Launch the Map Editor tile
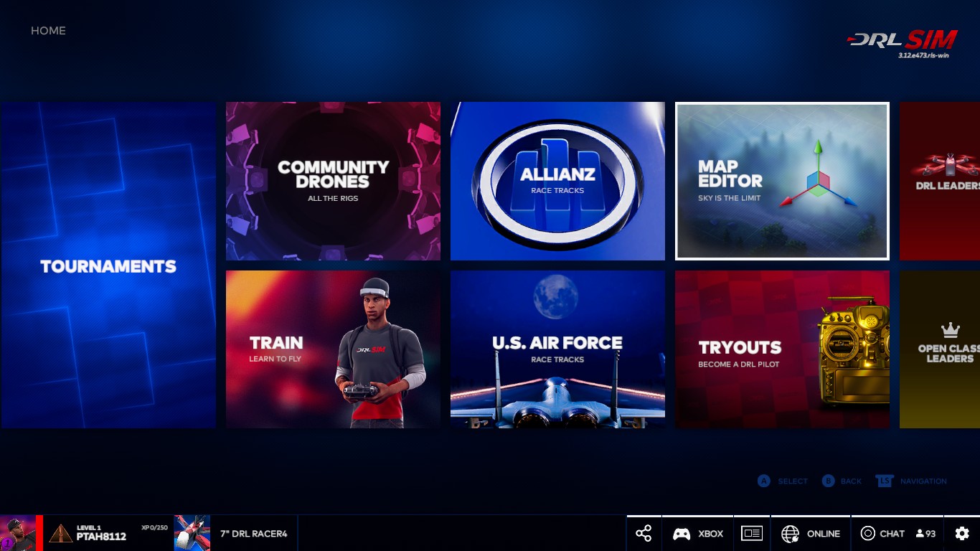 782,181
